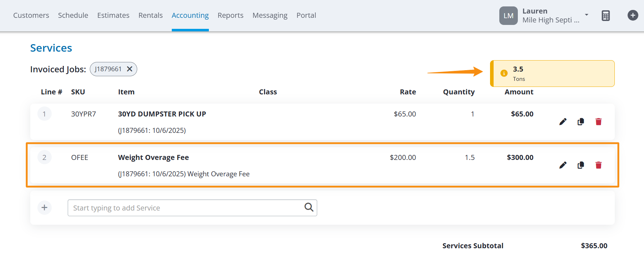This screenshot has width=644, height=260.
Task: Select the Accounting tab
Action: coord(190,15)
